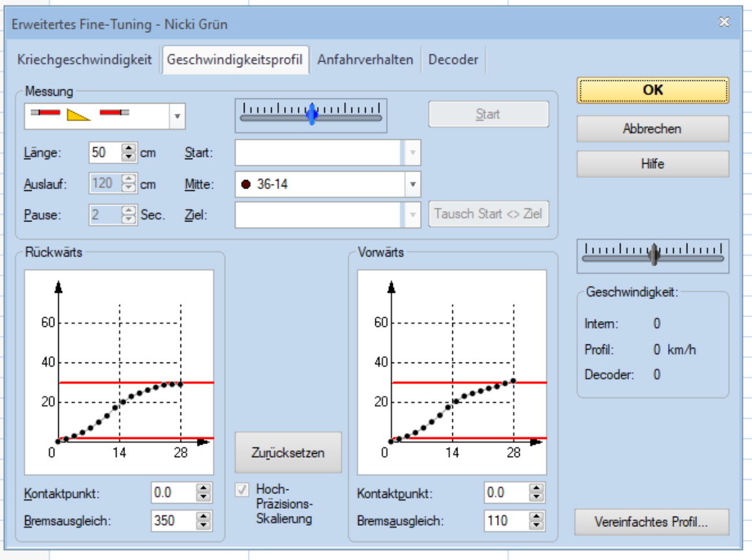Click Abbrechen to cancel the dialog
This screenshot has width=752, height=560.
[x=652, y=129]
